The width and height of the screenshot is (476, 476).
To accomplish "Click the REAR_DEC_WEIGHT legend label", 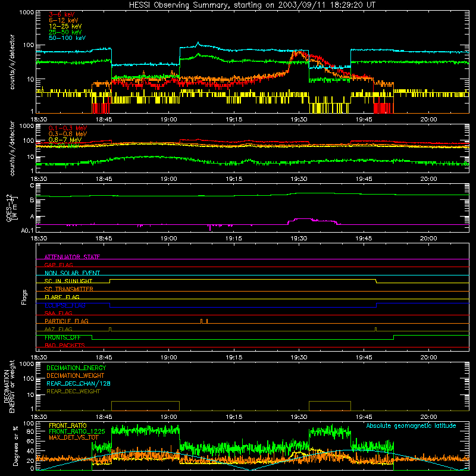I will pyautogui.click(x=73, y=392).
